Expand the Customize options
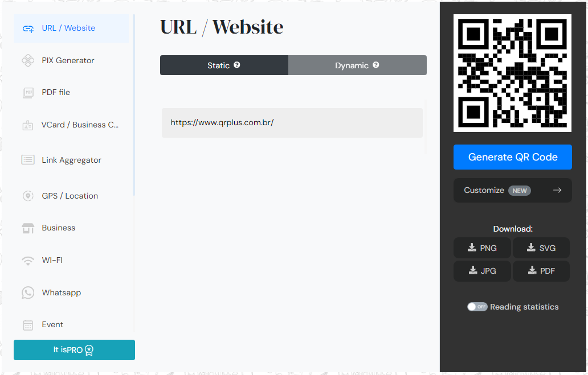 click(512, 190)
